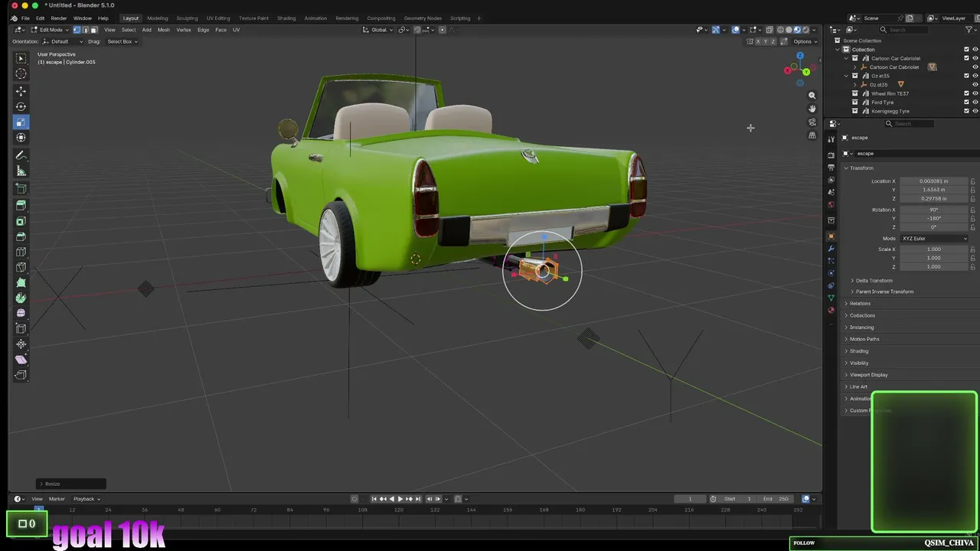Select the Spin tool
The height and width of the screenshot is (551, 980).
tap(21, 298)
